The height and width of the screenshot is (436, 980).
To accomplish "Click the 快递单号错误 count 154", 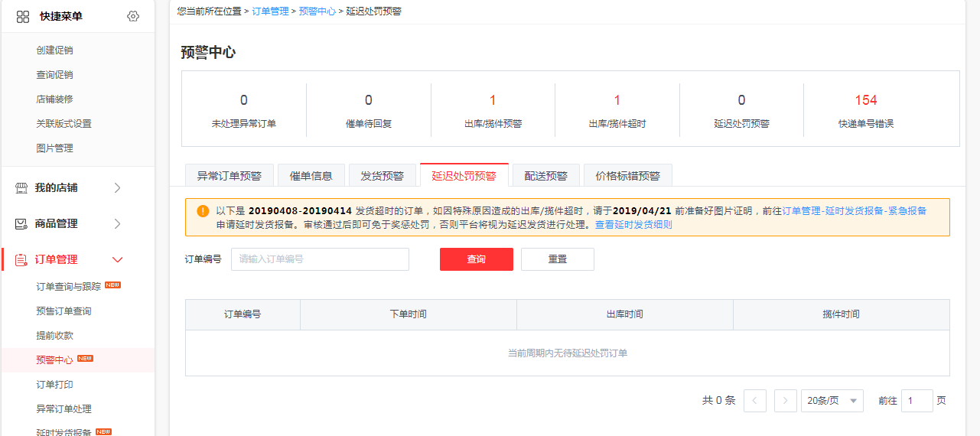I will (x=865, y=100).
